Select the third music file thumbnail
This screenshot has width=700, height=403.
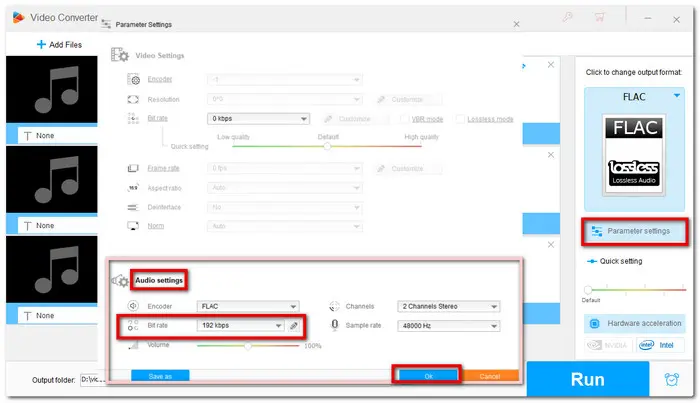(52, 270)
